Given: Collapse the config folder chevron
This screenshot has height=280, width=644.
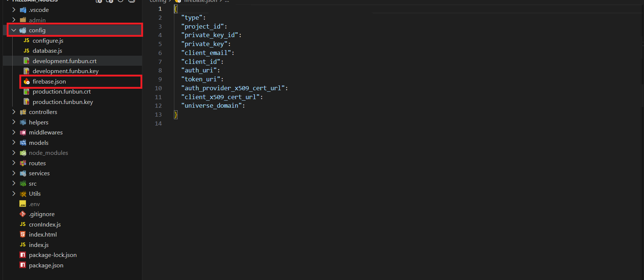Looking at the screenshot, I should coord(14,30).
